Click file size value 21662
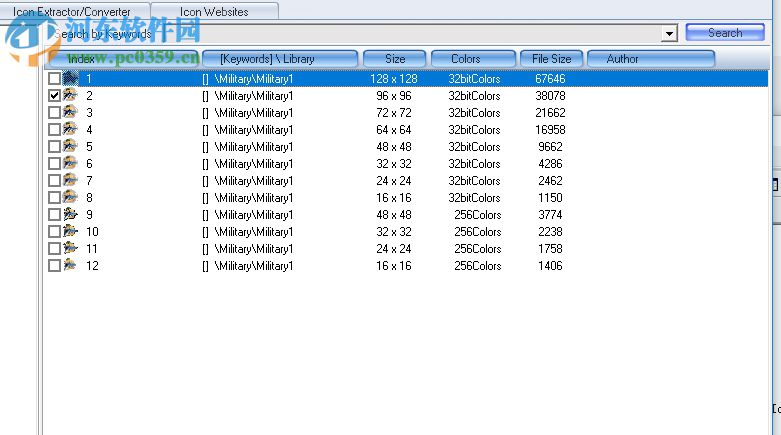Screen dimensions: 781x435 coord(550,113)
